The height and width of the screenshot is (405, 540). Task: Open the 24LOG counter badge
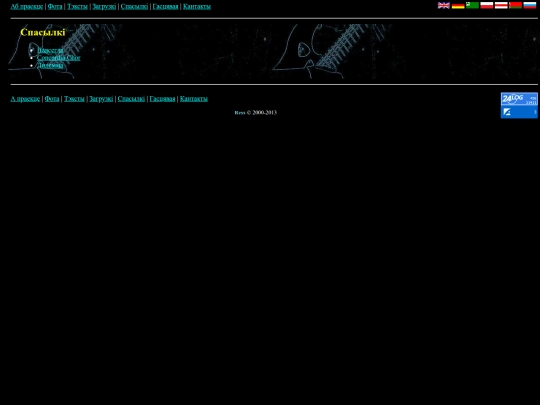(x=519, y=99)
